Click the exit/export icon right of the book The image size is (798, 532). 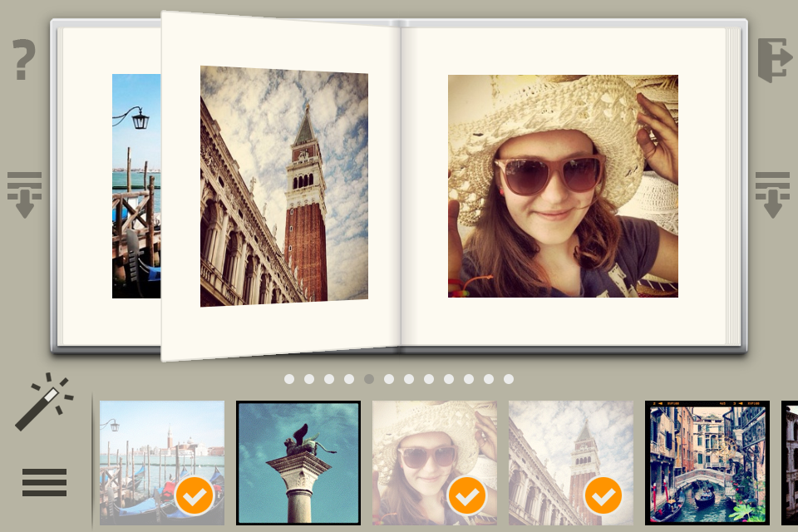pyautogui.click(x=775, y=60)
